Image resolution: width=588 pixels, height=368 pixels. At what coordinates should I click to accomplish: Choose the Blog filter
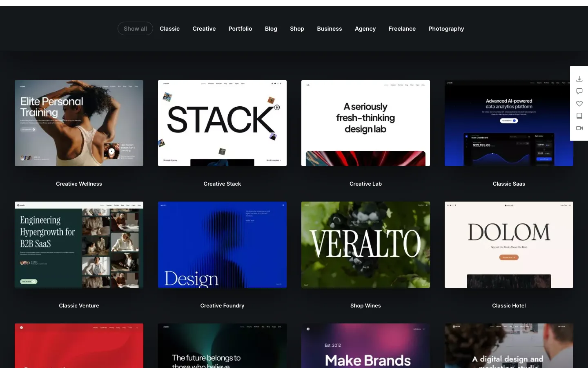pos(271,29)
